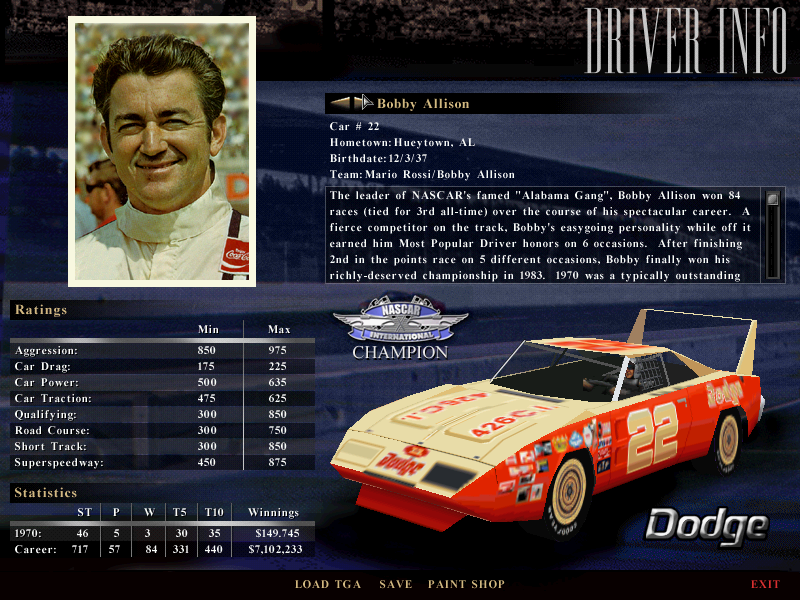Screen dimensions: 800x600
Task: Click the Birthdate: 12/3/37 line
Action: coord(379,158)
